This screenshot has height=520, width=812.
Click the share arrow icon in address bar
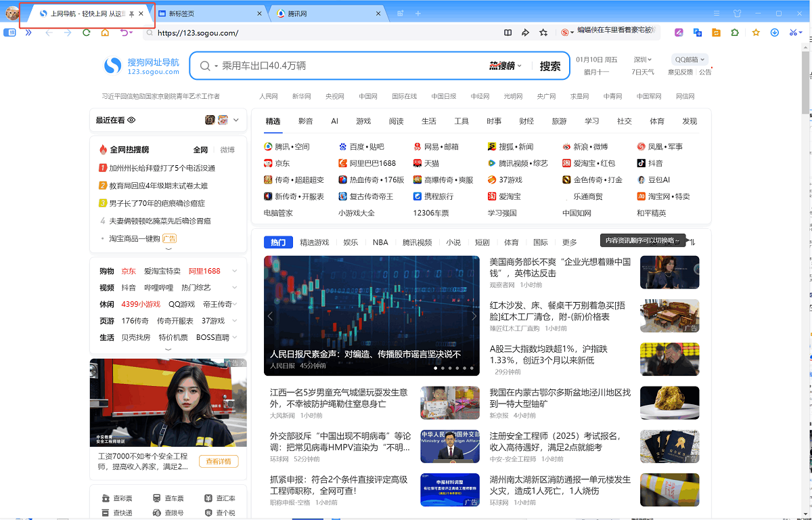pyautogui.click(x=526, y=32)
